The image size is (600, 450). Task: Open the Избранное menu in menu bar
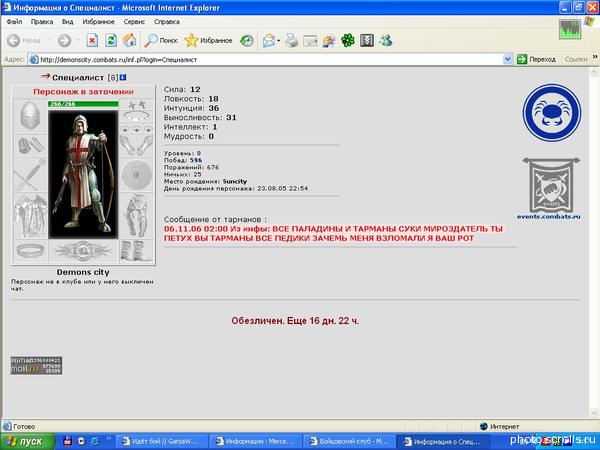click(x=98, y=22)
